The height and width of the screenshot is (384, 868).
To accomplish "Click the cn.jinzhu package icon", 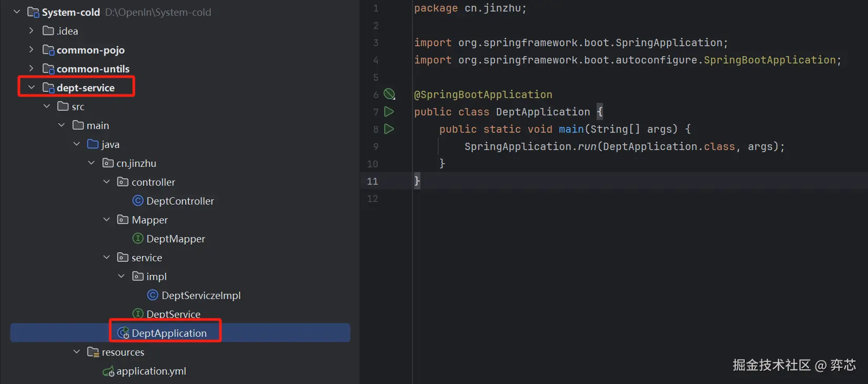I will 108,163.
